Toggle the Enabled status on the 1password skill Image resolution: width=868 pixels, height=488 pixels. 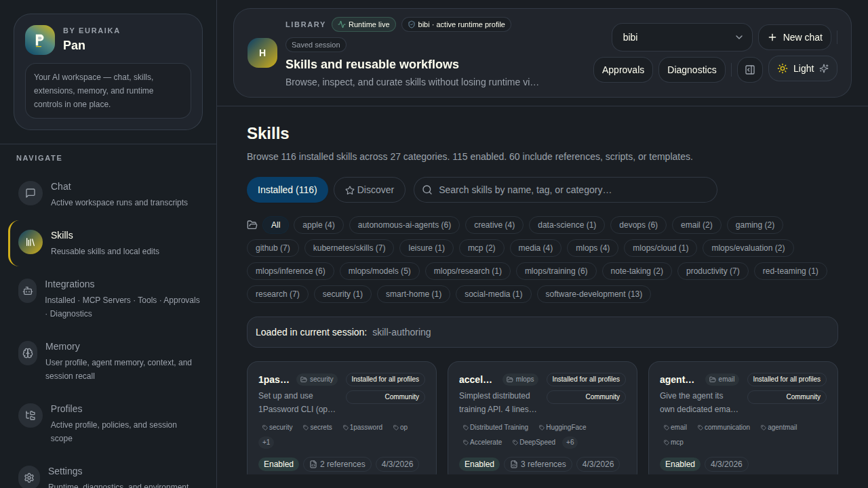tap(278, 464)
